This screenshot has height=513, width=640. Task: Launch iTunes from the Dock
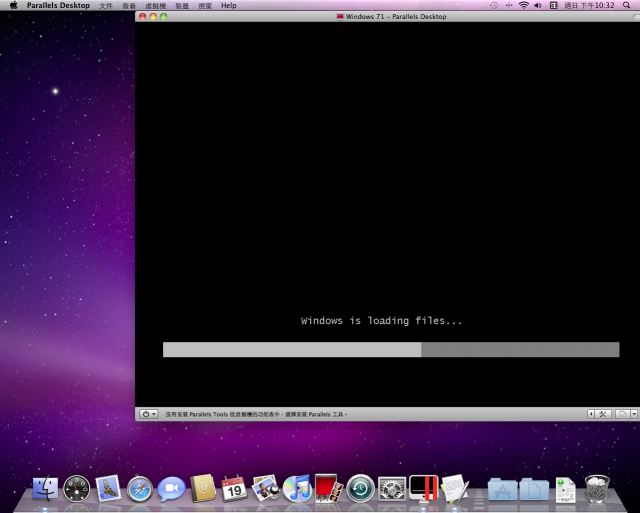pyautogui.click(x=297, y=488)
